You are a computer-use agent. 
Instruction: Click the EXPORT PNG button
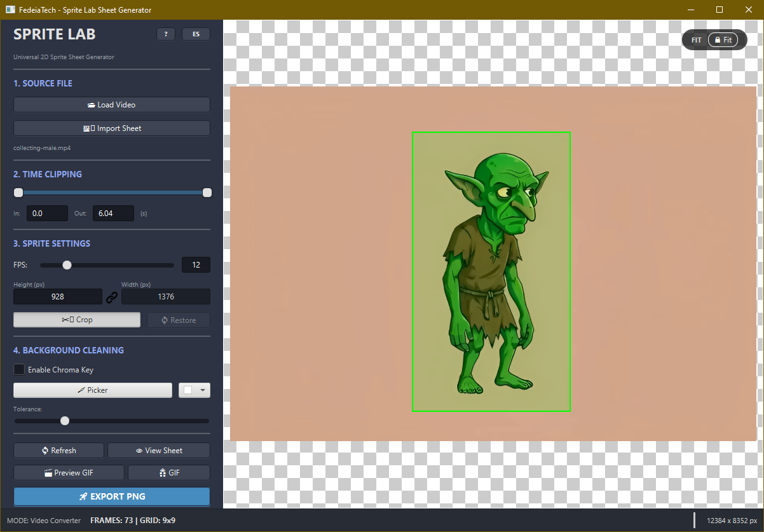[112, 496]
